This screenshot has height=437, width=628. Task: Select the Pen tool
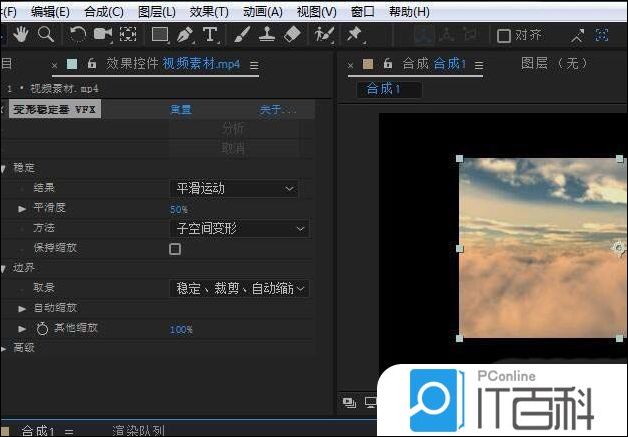tap(184, 35)
